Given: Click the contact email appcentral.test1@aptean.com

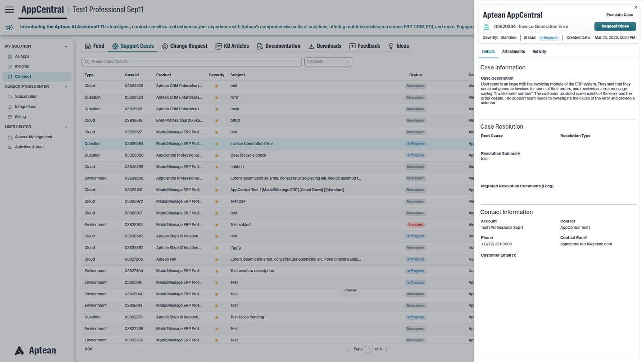Looking at the screenshot, I should (x=586, y=244).
